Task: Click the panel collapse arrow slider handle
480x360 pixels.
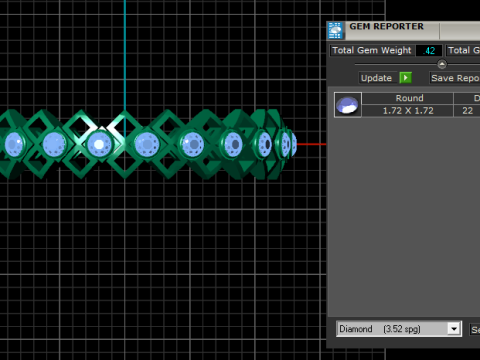Action: pos(442,64)
